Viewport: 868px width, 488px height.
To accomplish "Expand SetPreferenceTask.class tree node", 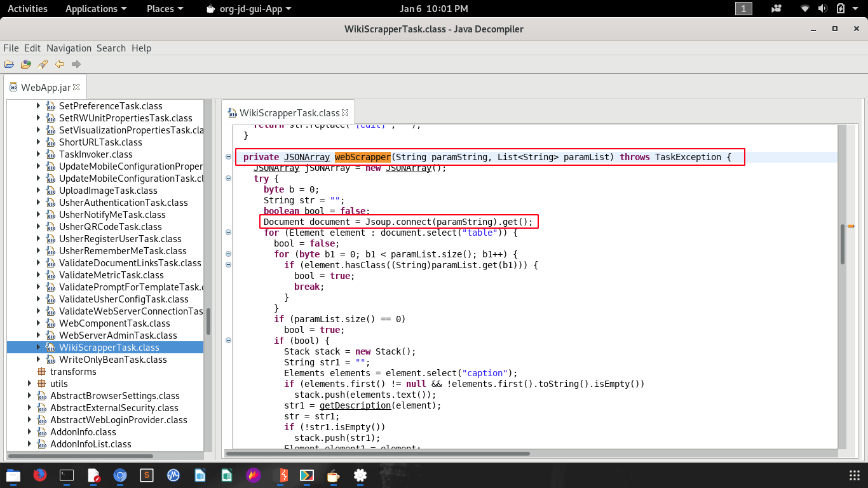I will [x=38, y=106].
